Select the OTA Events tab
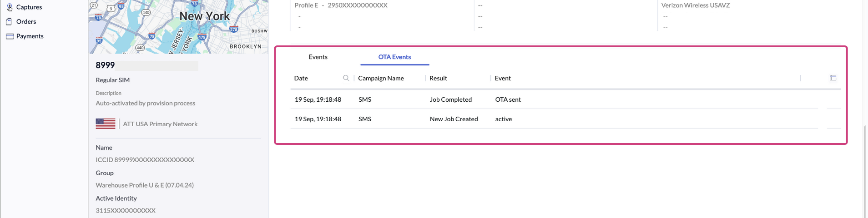Screen dimensions: 868x218 [394, 57]
